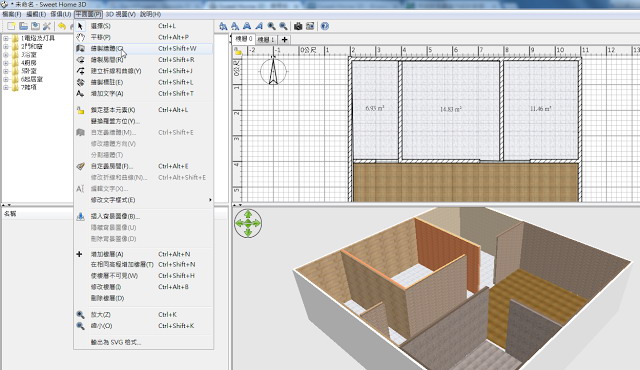This screenshot has height=370, width=640.
Task: Click the green 3D navigation arrows widget
Action: pos(248,223)
